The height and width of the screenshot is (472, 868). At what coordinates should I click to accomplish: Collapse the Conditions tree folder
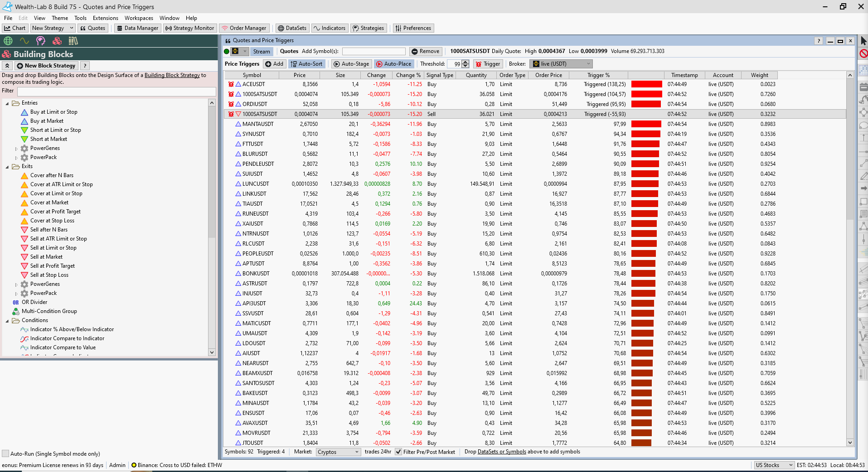7,321
